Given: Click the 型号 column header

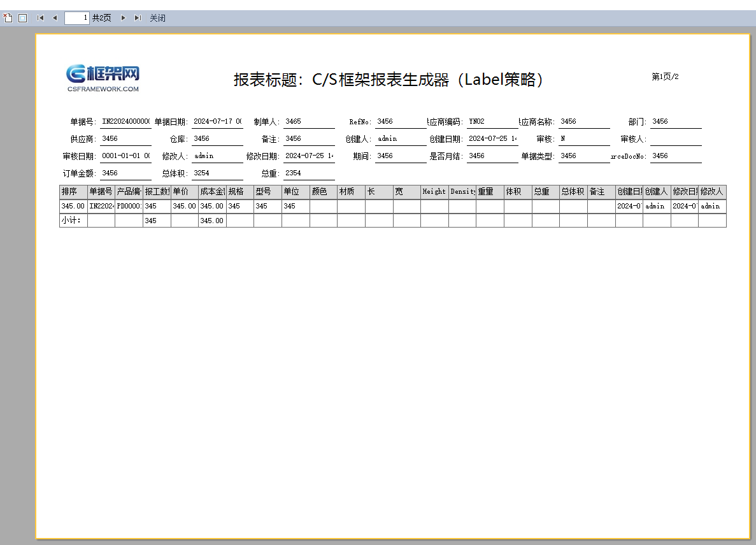Looking at the screenshot, I should [x=267, y=192].
